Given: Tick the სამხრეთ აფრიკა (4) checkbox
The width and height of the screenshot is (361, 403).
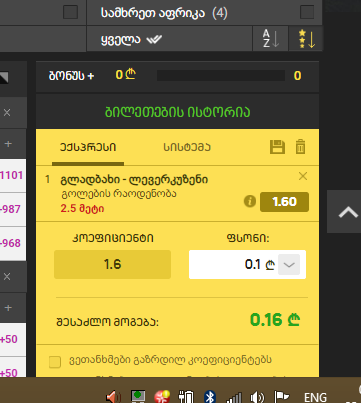Looking at the screenshot, I should (307, 12).
